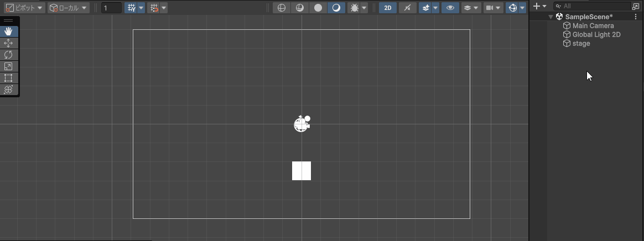This screenshot has height=241, width=644.
Task: Toggle 2D view mode
Action: click(388, 7)
